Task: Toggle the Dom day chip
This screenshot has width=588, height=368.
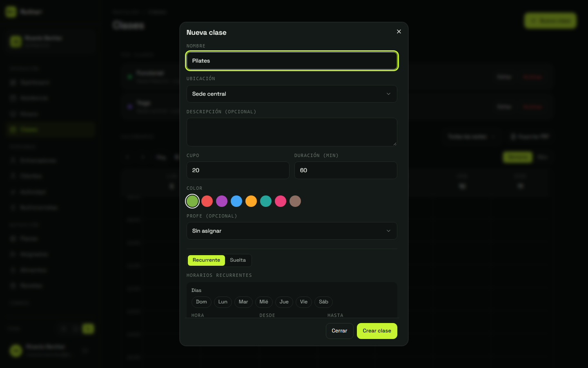Action: pos(201,302)
